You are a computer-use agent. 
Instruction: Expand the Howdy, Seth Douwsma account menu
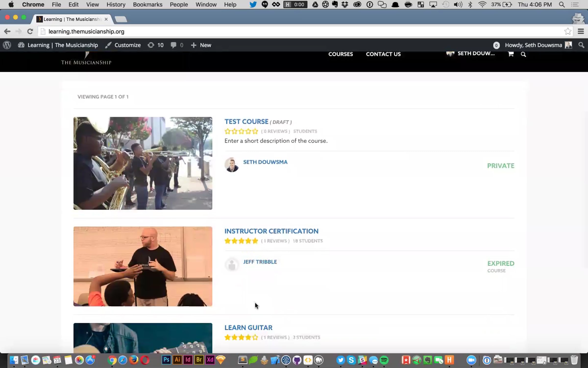533,45
